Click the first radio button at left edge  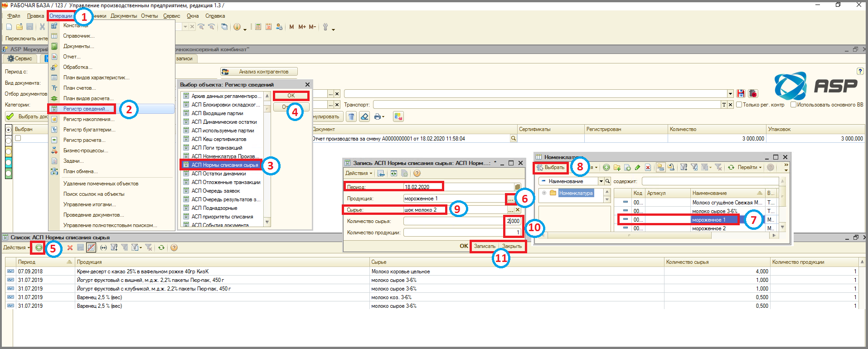(8, 130)
